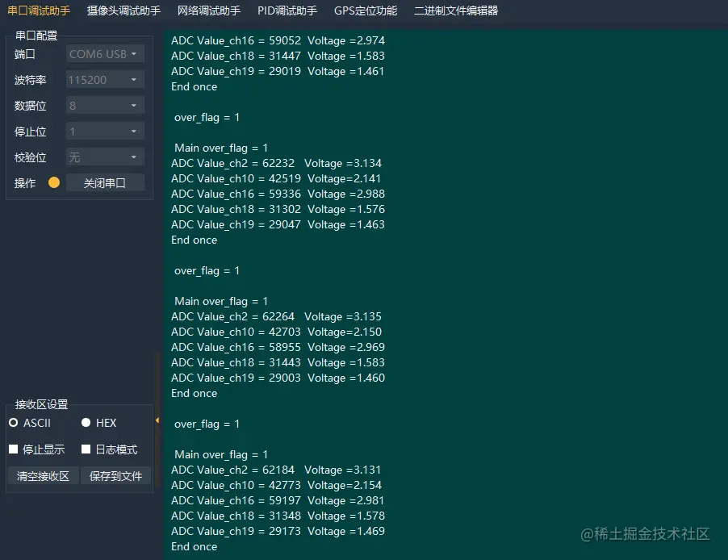Open the 摄像头调试助手 tab
The image size is (728, 560).
pos(123,10)
